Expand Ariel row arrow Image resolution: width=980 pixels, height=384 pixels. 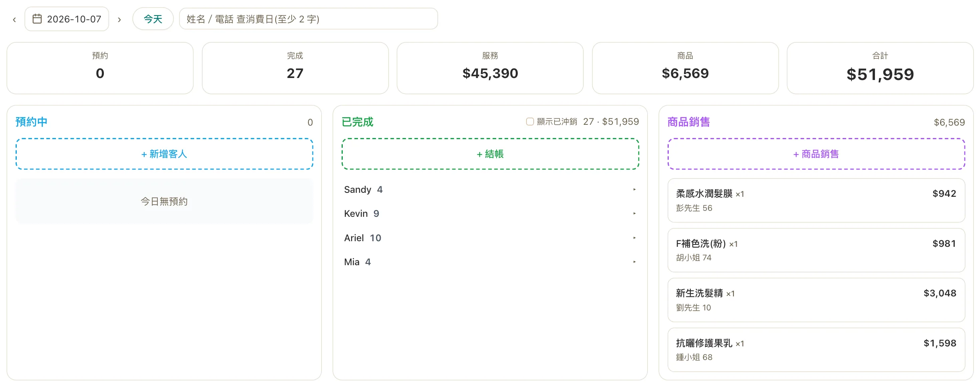click(634, 238)
